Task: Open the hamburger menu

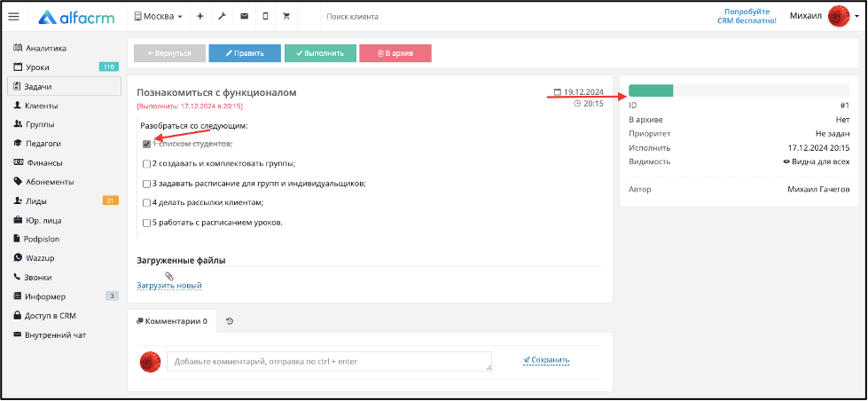Action: pos(13,17)
